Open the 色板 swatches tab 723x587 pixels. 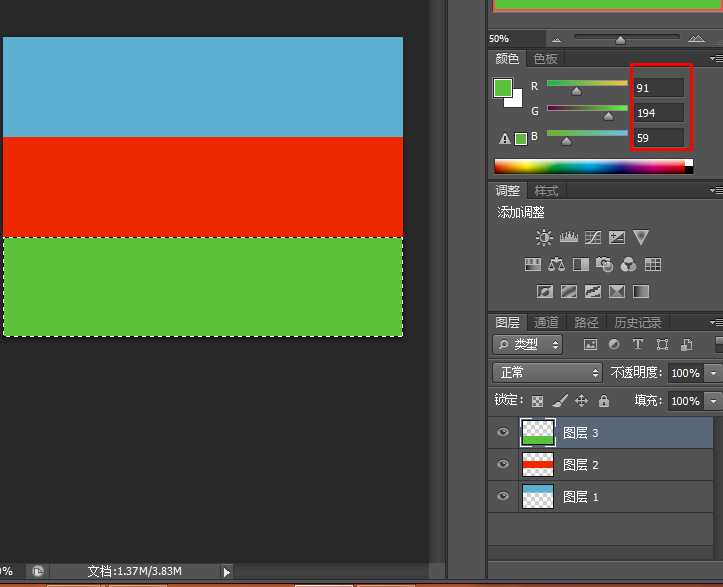[x=545, y=59]
